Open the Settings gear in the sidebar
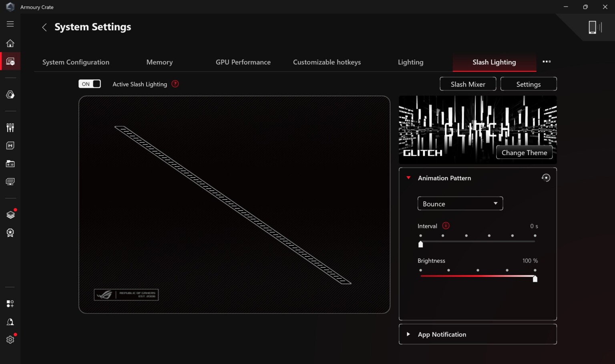This screenshot has height=364, width=615. tap(10, 340)
